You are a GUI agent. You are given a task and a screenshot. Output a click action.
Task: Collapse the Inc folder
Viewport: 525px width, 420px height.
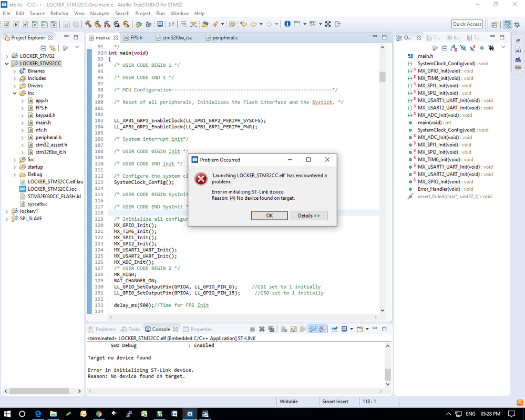(14, 93)
